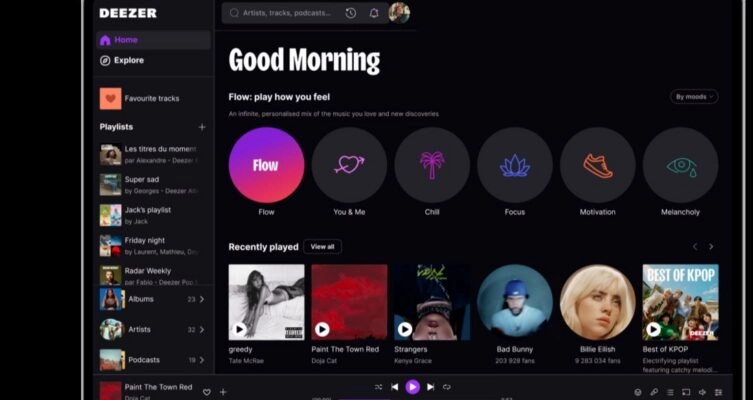Open the smiley face icon in player bar
The height and width of the screenshot is (400, 753).
[638, 392]
